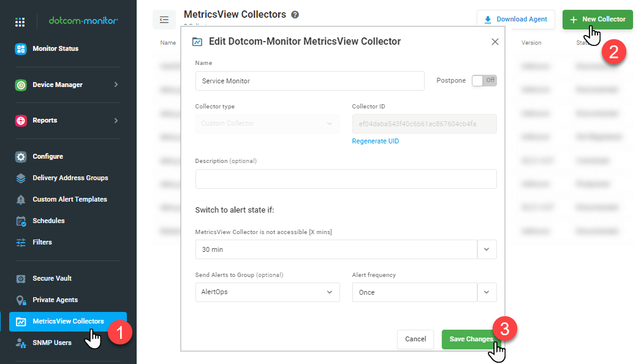Open the not accessible minutes dropdown arrow
Screen dimensions: 641x364
point(487,249)
